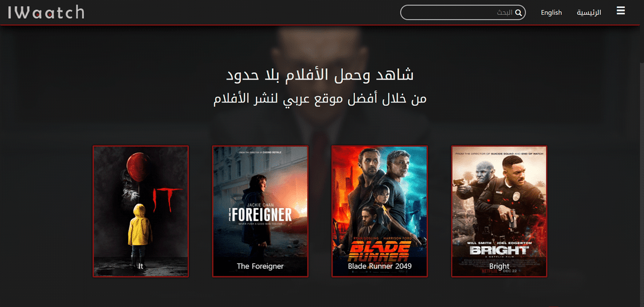This screenshot has height=307, width=644.
Task: Open the Bright movie poster
Action: (x=499, y=211)
